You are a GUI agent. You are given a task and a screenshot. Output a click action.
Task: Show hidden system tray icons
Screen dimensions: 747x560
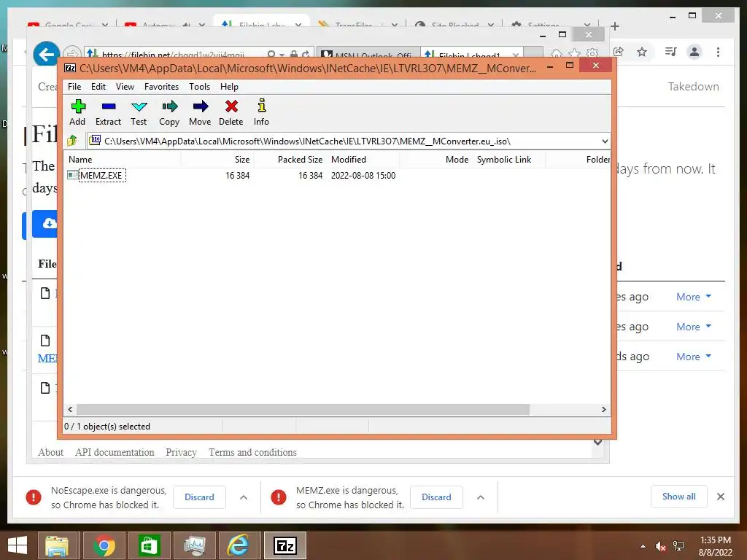[x=643, y=547]
